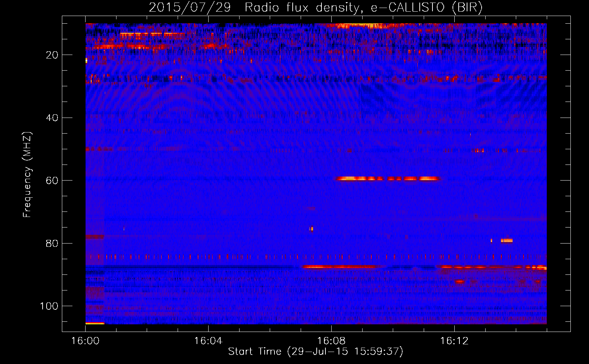
Task: Select the 16:04 time axis label
Action: tap(208, 341)
